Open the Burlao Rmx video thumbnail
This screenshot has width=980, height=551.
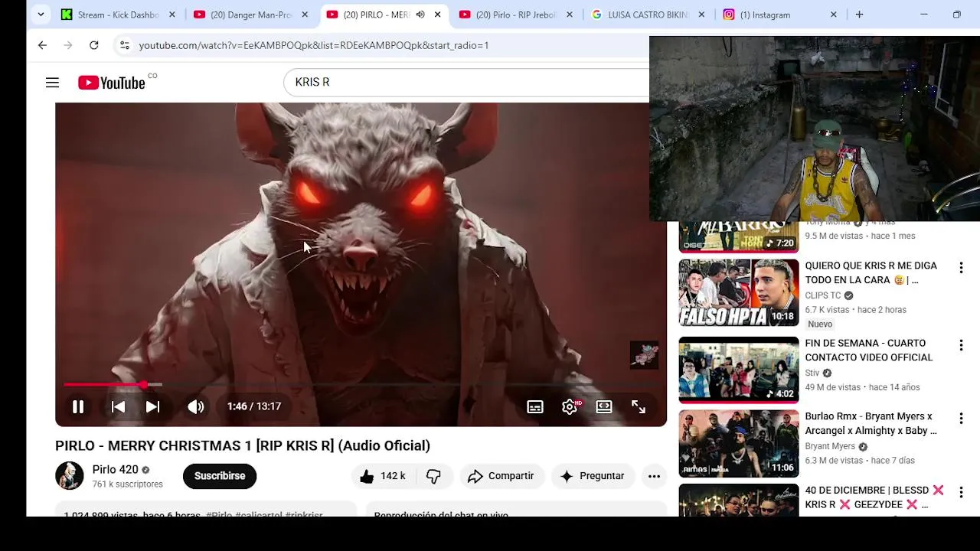[x=739, y=444]
